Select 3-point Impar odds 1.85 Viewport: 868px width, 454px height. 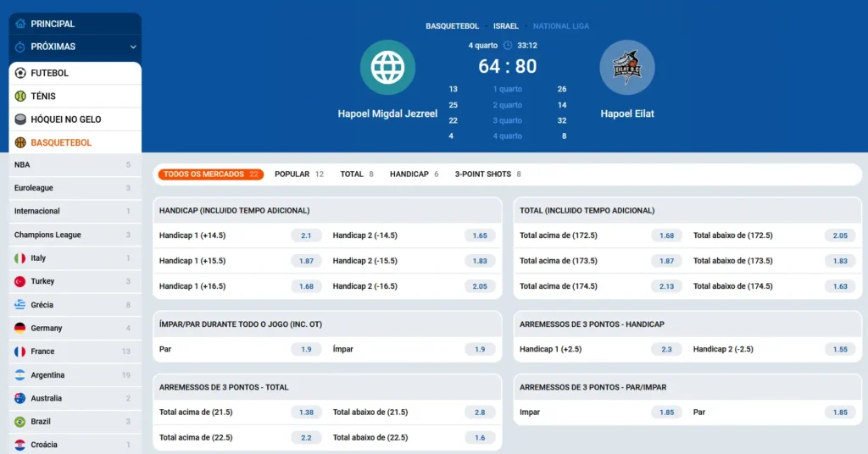666,412
